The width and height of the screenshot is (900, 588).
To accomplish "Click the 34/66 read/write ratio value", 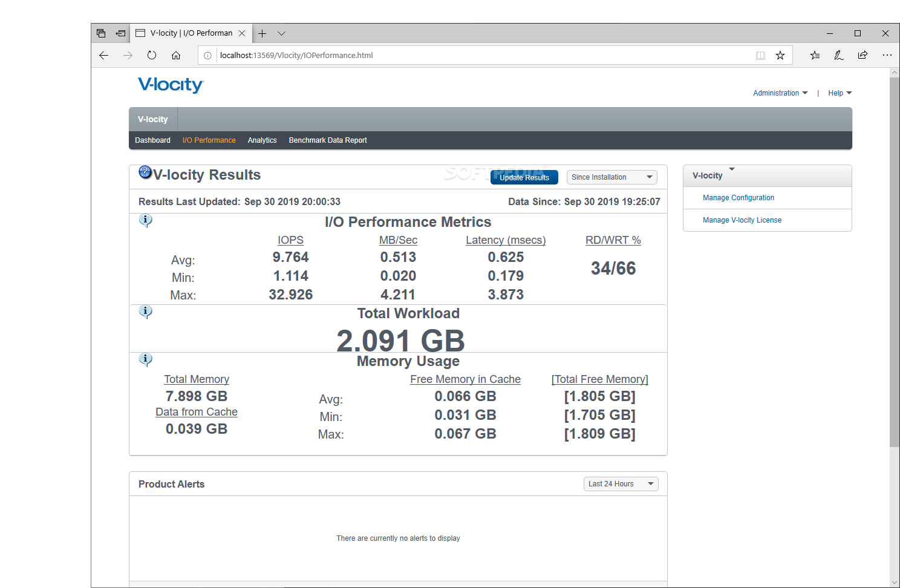I will click(613, 269).
